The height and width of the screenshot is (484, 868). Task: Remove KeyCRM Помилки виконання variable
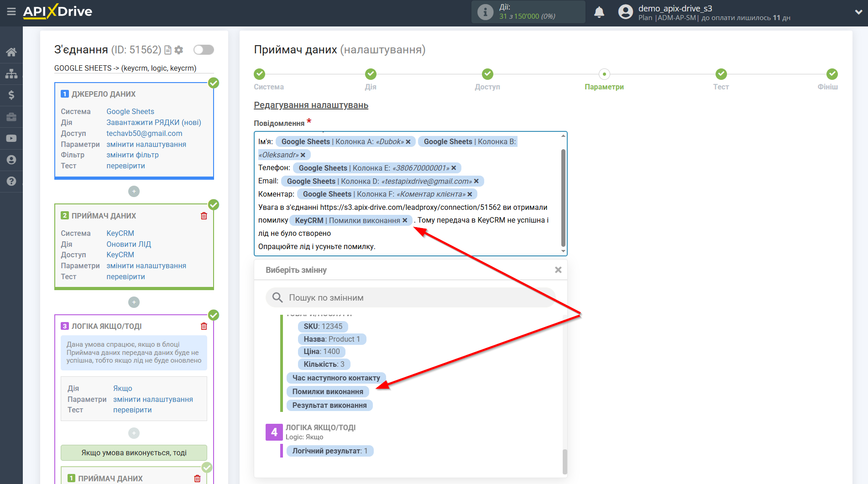pos(405,220)
